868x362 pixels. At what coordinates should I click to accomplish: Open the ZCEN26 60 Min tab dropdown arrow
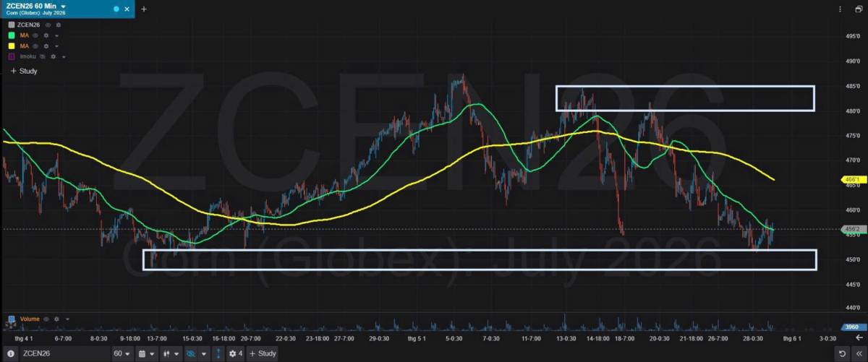click(x=64, y=6)
